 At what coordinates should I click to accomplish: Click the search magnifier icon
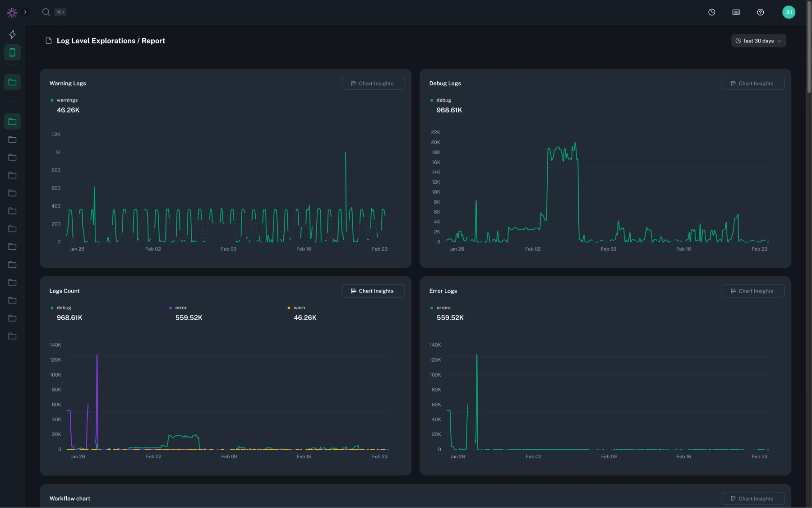pos(46,12)
